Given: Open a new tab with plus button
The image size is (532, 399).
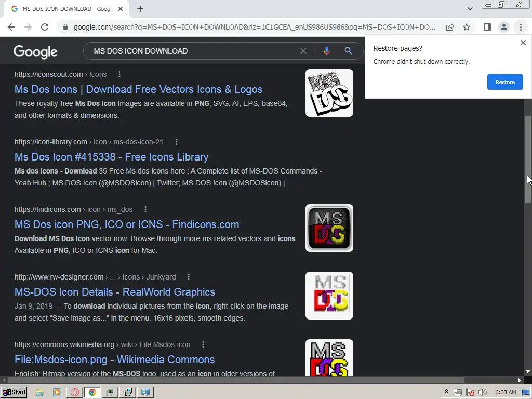Looking at the screenshot, I should [140, 9].
